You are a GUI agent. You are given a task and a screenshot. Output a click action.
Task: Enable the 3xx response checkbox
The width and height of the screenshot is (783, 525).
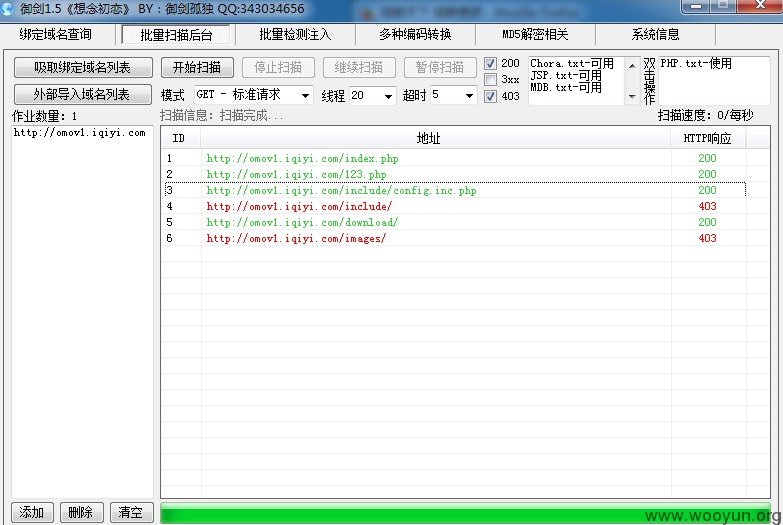pos(490,79)
